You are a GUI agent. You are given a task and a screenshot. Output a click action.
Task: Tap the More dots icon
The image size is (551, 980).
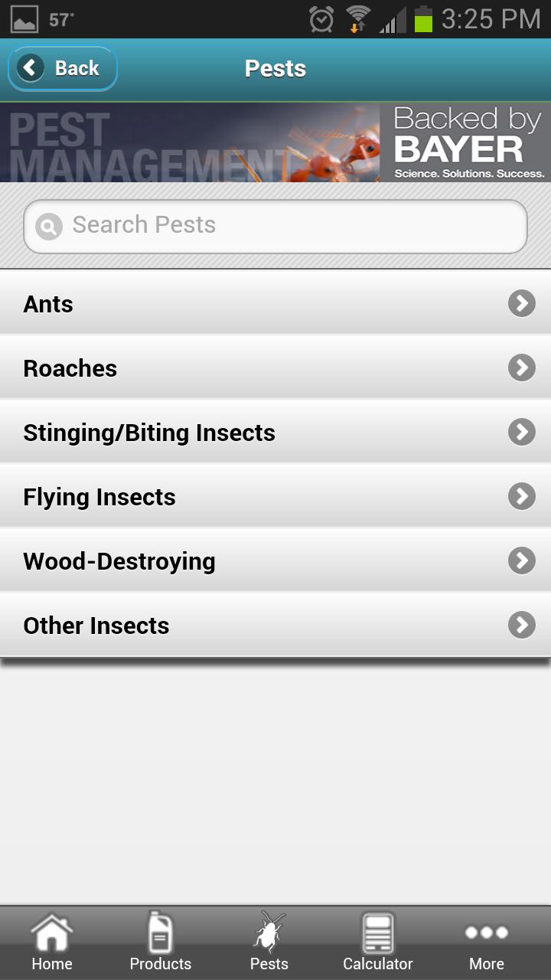pos(486,933)
